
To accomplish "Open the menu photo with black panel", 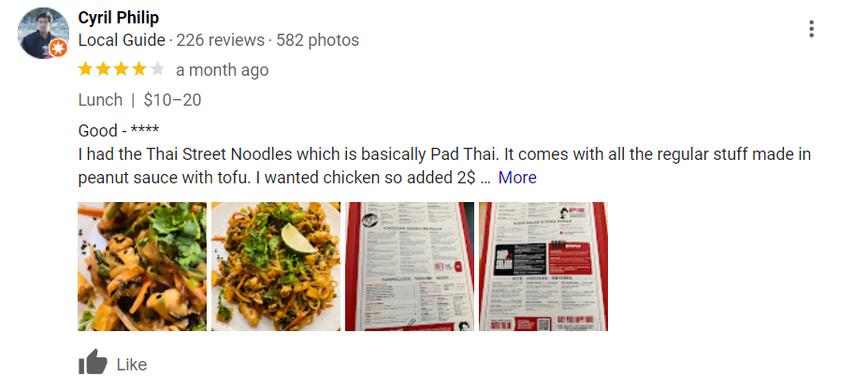I will point(543,267).
